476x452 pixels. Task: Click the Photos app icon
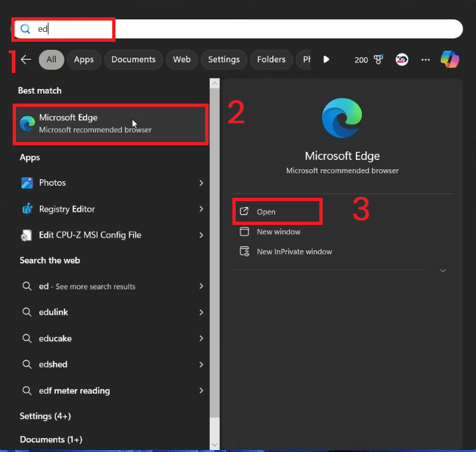(x=27, y=183)
